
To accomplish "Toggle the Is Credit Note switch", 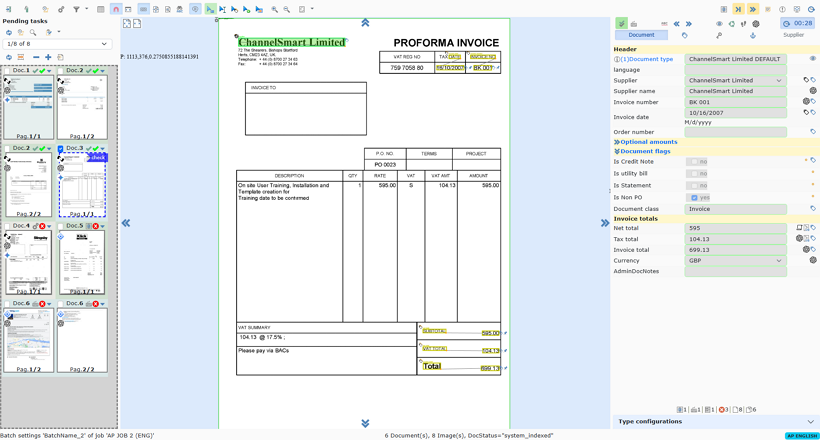I will click(x=697, y=162).
